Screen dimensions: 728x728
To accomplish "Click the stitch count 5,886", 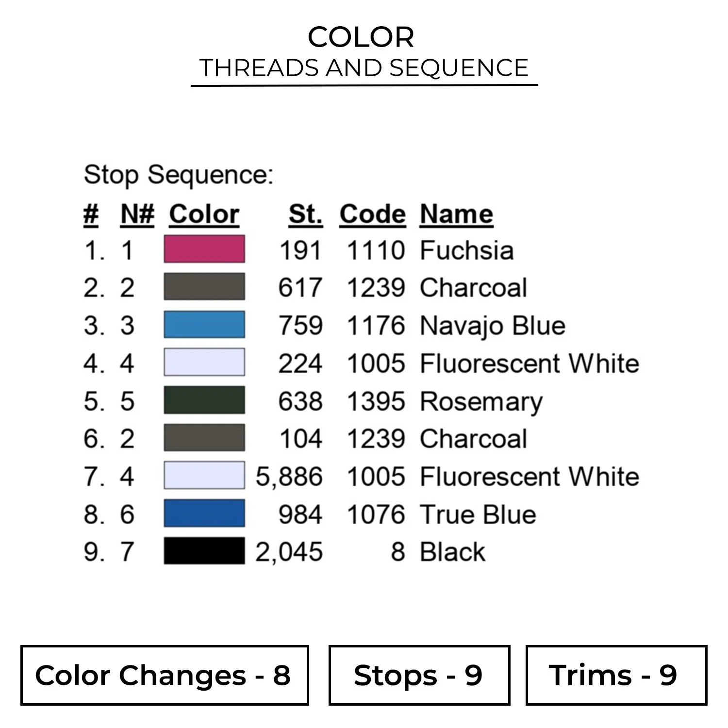I will tap(289, 477).
